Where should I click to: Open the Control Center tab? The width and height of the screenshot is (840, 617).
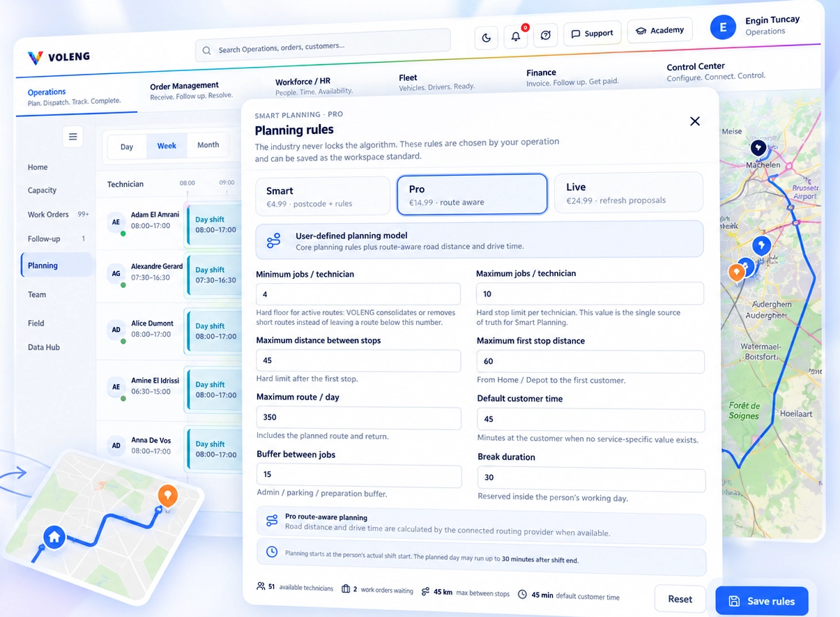click(716, 71)
